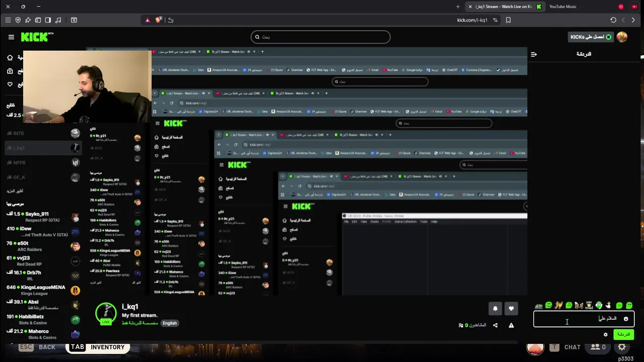Image resolution: width=644 pixels, height=362 pixels.
Task: Switch to the YouTube Music tab
Action: [562, 7]
